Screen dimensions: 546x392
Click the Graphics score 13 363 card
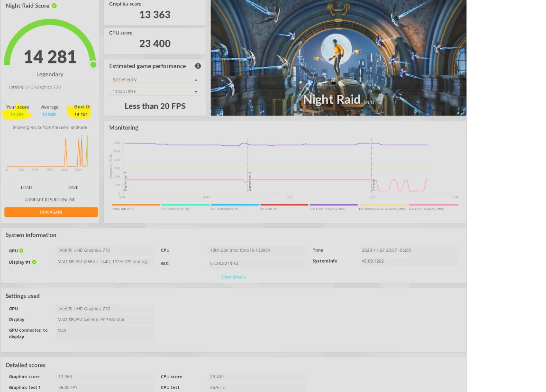tap(155, 12)
